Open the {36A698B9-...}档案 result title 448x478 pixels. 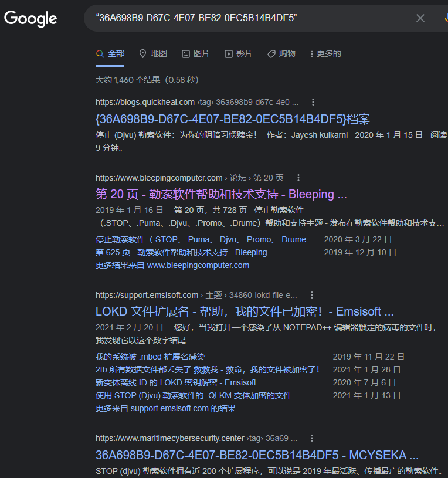tap(233, 119)
